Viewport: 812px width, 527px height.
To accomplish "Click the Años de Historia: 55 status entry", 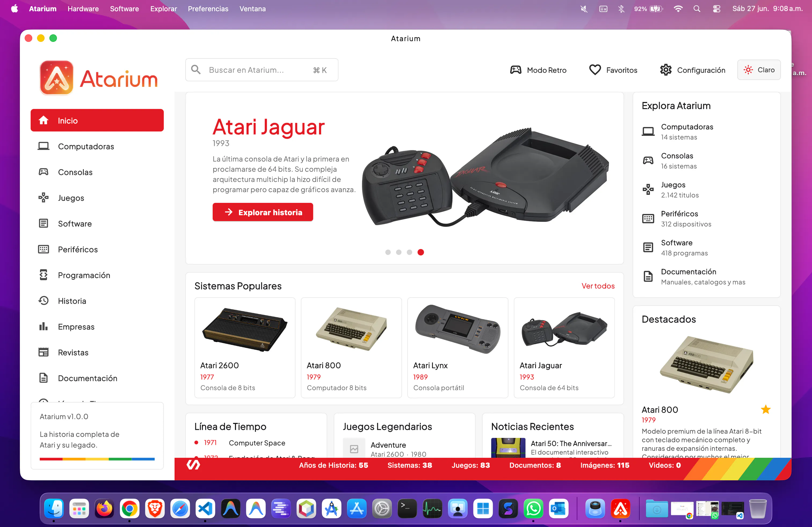I will pyautogui.click(x=333, y=465).
